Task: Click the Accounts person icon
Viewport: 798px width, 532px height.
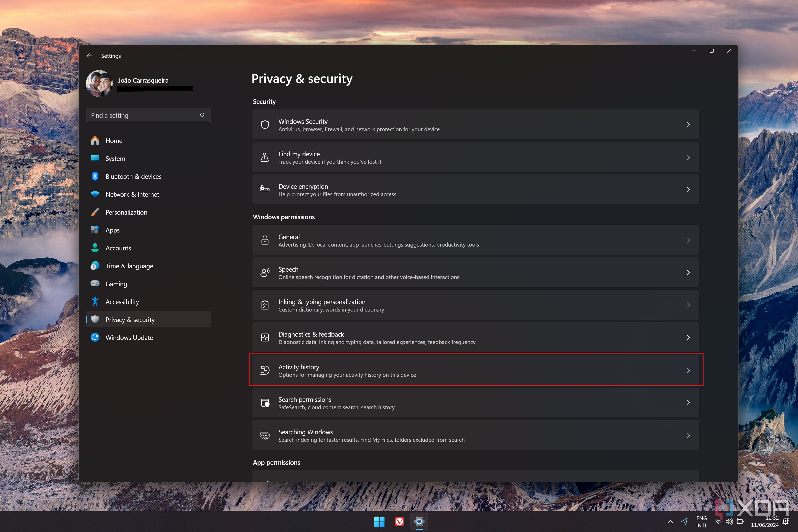Action: [95, 248]
